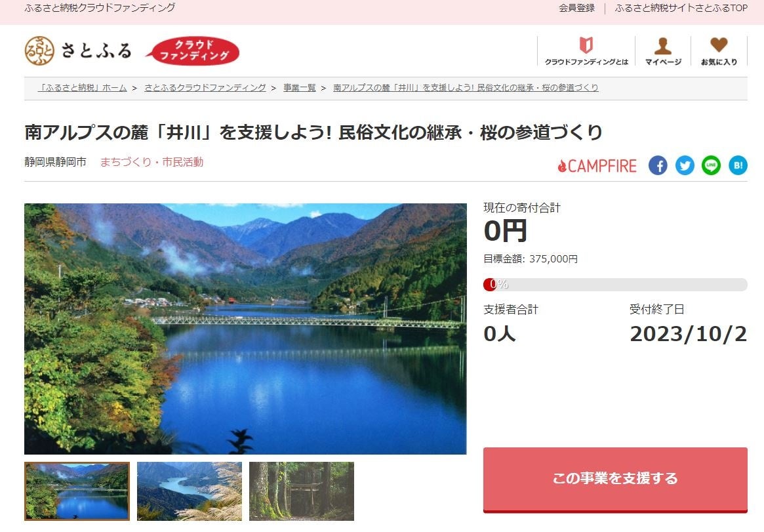This screenshot has height=532, width=764.
Task: Click the CAMPFIRE logo
Action: click(x=597, y=166)
